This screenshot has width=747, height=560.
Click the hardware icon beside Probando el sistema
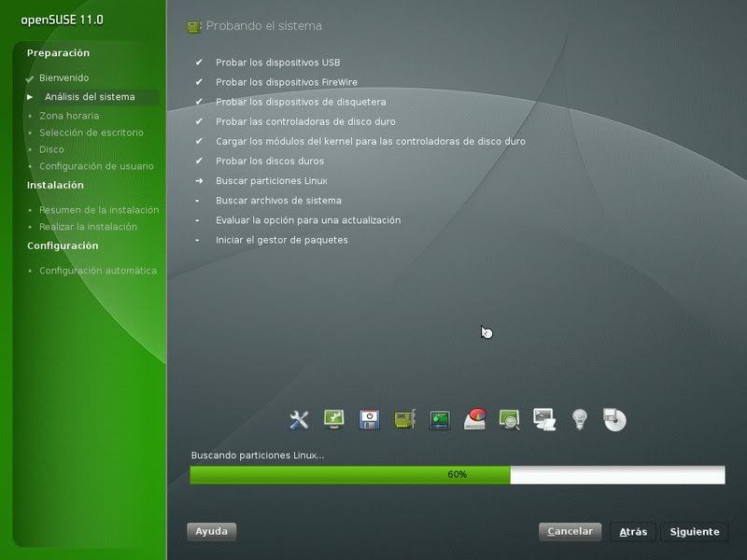(x=194, y=27)
